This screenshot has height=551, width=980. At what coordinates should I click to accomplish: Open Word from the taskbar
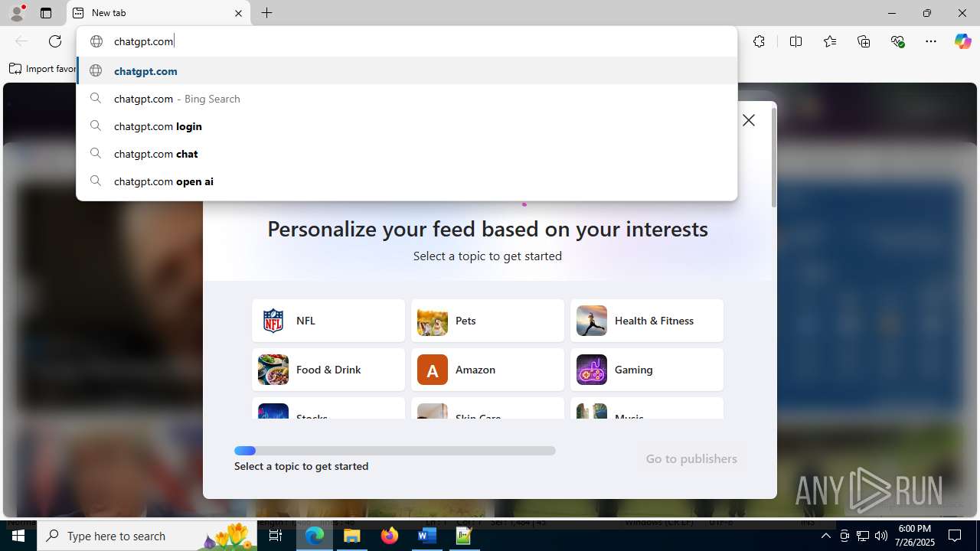point(426,536)
